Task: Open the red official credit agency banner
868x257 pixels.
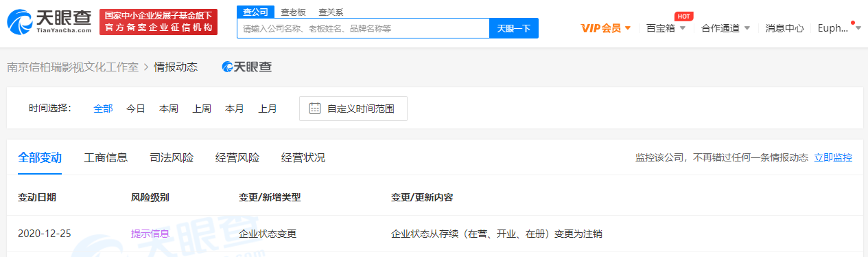Action: (x=159, y=22)
